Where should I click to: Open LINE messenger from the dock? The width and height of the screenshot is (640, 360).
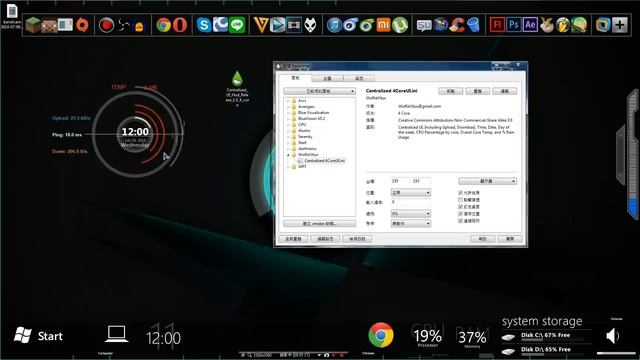[237, 25]
